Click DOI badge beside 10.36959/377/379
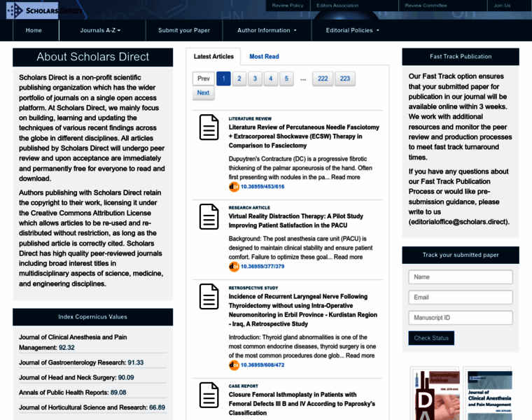The width and height of the screenshot is (532, 420). coord(234,267)
